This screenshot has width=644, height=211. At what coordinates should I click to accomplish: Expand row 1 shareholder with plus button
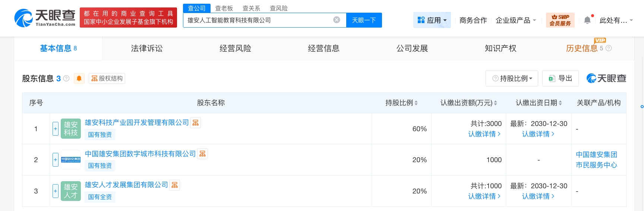coord(56,129)
